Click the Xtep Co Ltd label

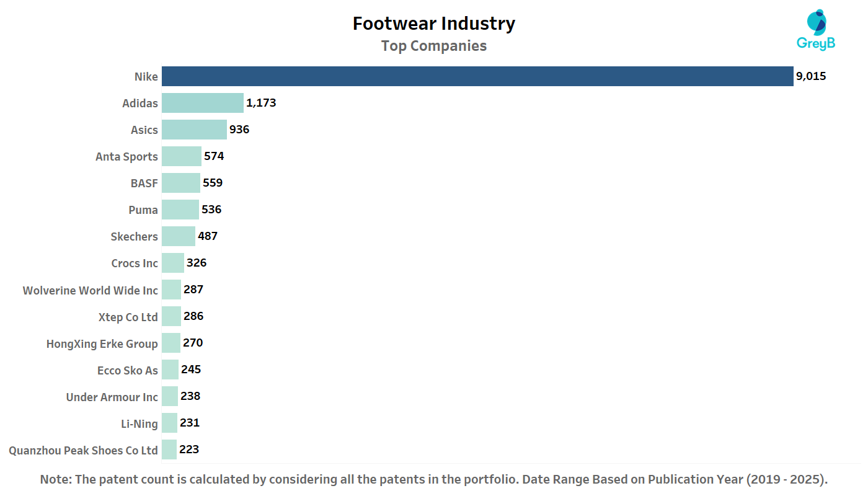coord(128,317)
